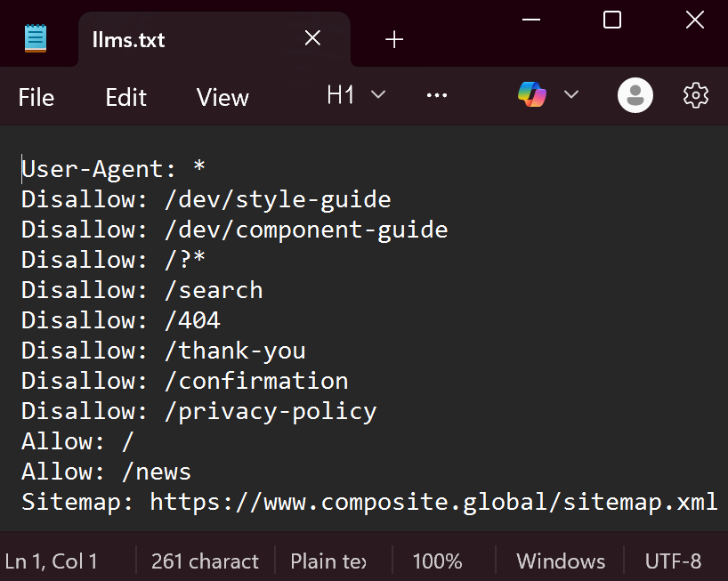Expand the Copilot chevron dropdown

(x=571, y=94)
